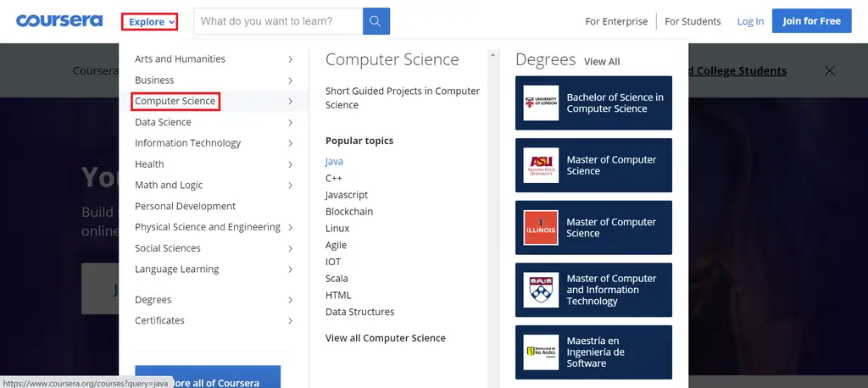The height and width of the screenshot is (388, 868).
Task: Open the Javascript topic link
Action: point(347,195)
